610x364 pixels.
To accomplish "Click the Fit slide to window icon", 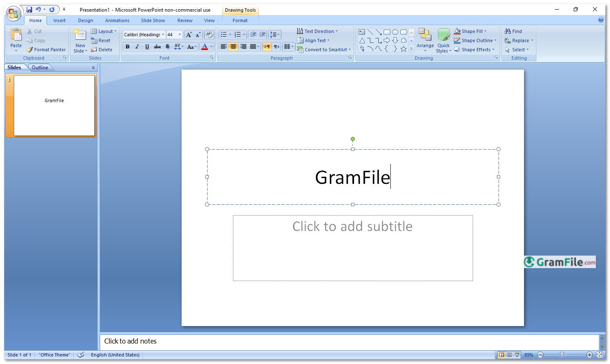I will pyautogui.click(x=600, y=355).
